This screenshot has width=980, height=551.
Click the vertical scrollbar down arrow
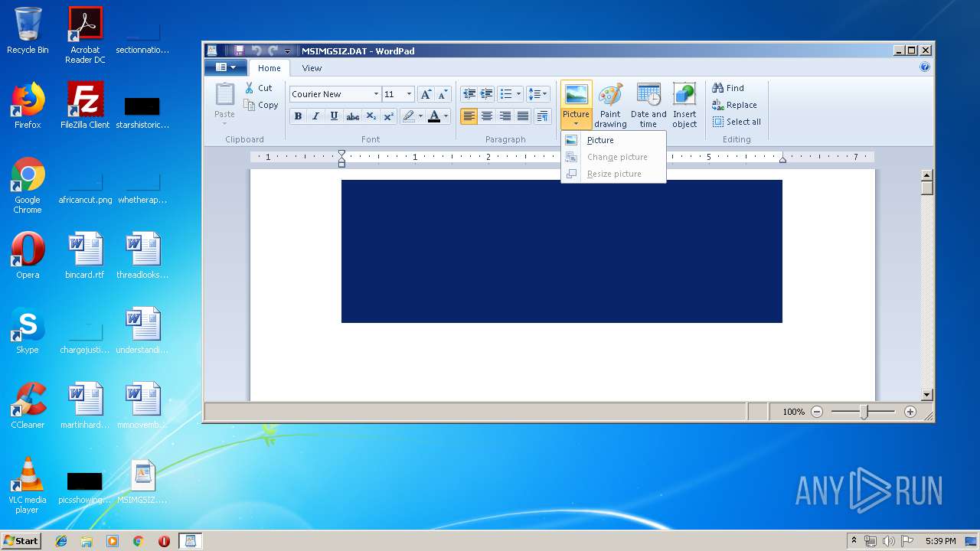(x=927, y=395)
